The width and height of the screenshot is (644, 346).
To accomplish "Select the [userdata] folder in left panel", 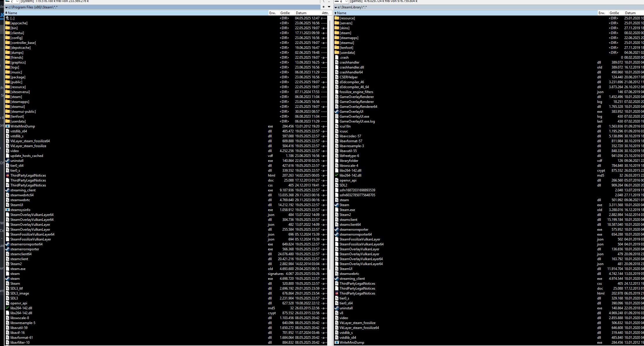I will (x=18, y=121).
